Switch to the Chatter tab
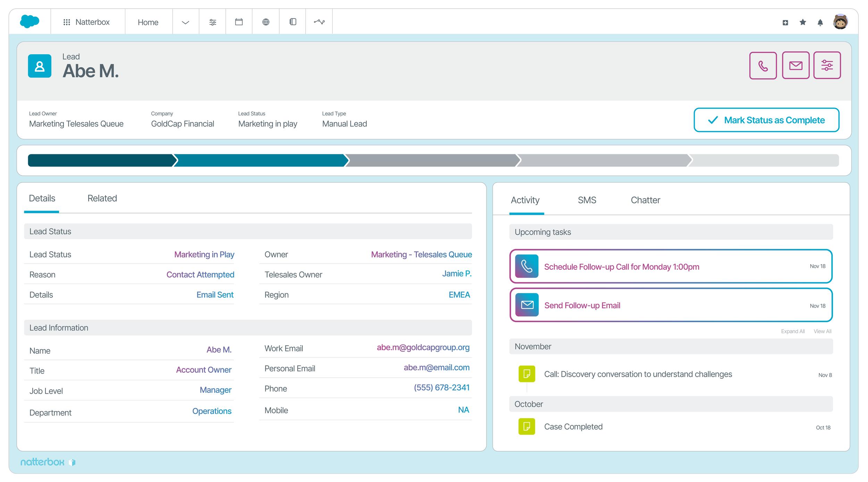 click(645, 200)
